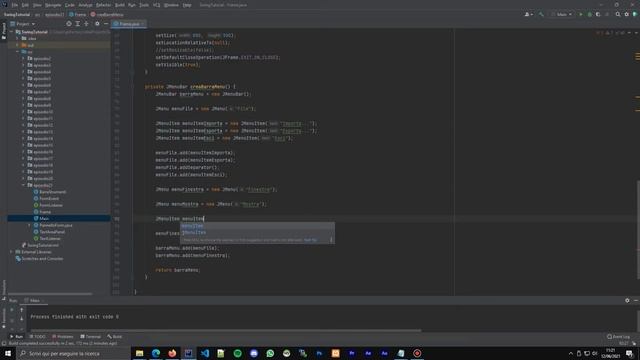The width and height of the screenshot is (640, 360).
Task: Collapse the SwingTutorial project root
Action: click(12, 32)
